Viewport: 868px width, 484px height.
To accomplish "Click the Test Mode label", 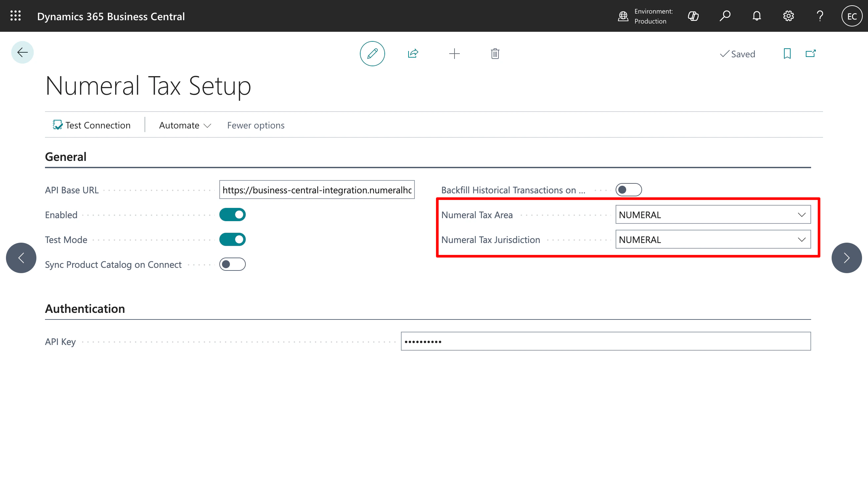I will (66, 240).
